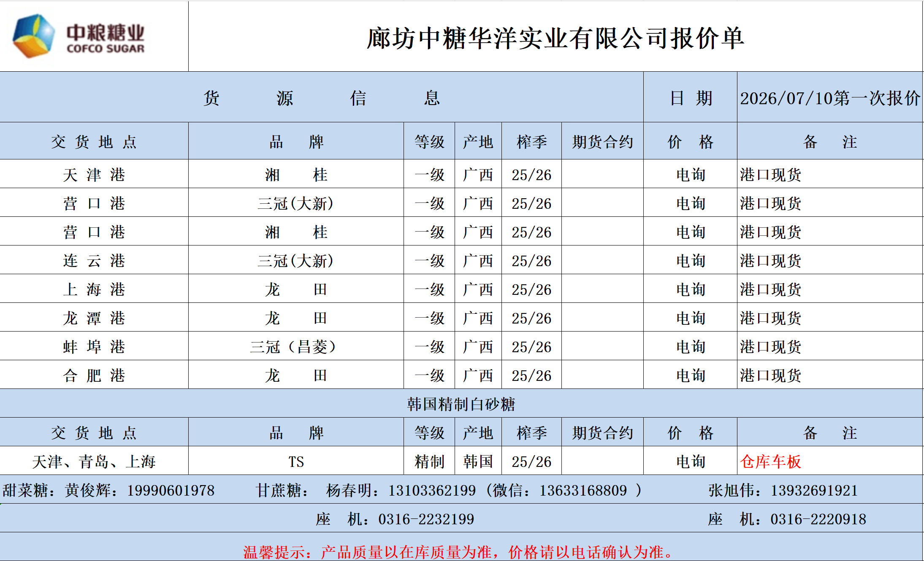Image resolution: width=924 pixels, height=561 pixels.
Task: Click landline 座机 0316-2220918
Action: (787, 519)
